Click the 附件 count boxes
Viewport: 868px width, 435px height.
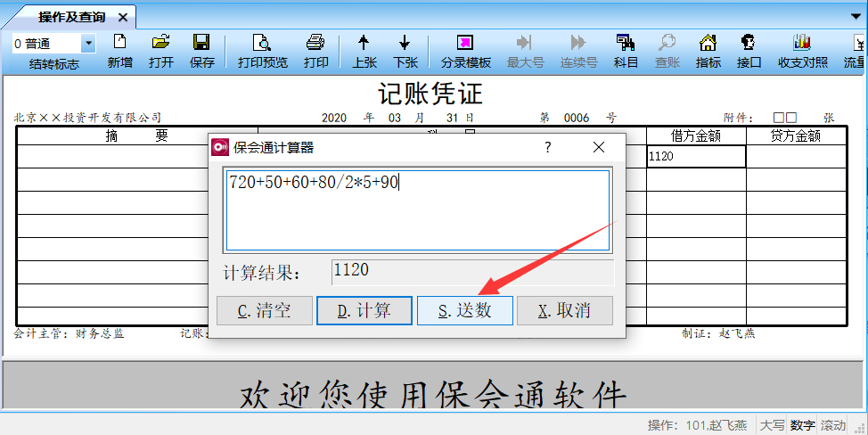785,118
